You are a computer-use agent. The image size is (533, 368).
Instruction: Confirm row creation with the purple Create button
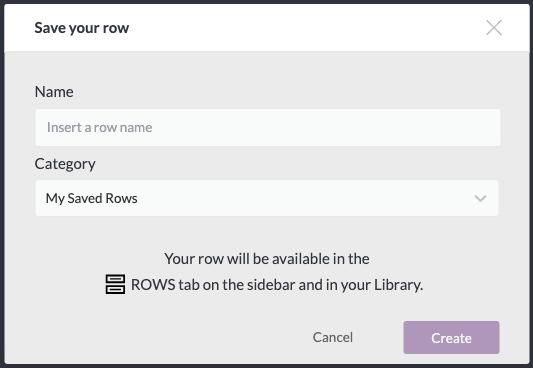click(x=451, y=337)
